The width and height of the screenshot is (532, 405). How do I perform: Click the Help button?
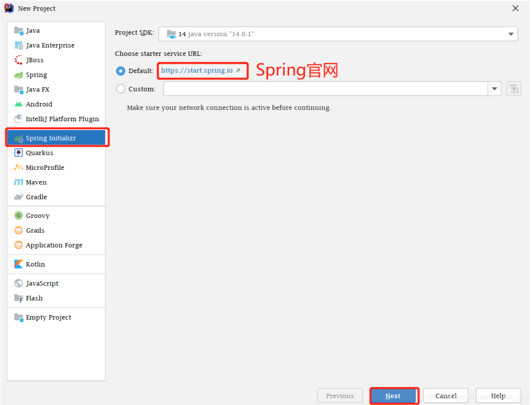[x=498, y=396]
